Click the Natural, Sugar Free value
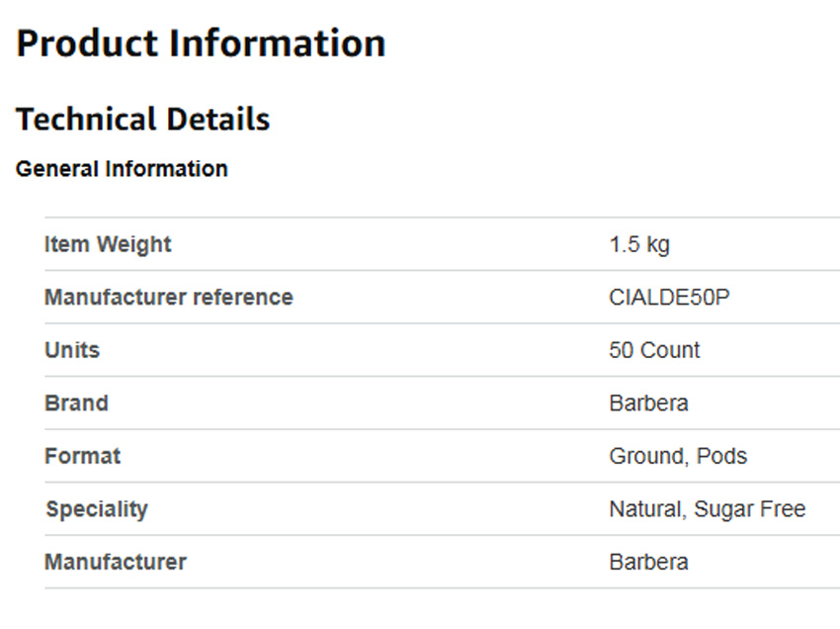 (707, 509)
